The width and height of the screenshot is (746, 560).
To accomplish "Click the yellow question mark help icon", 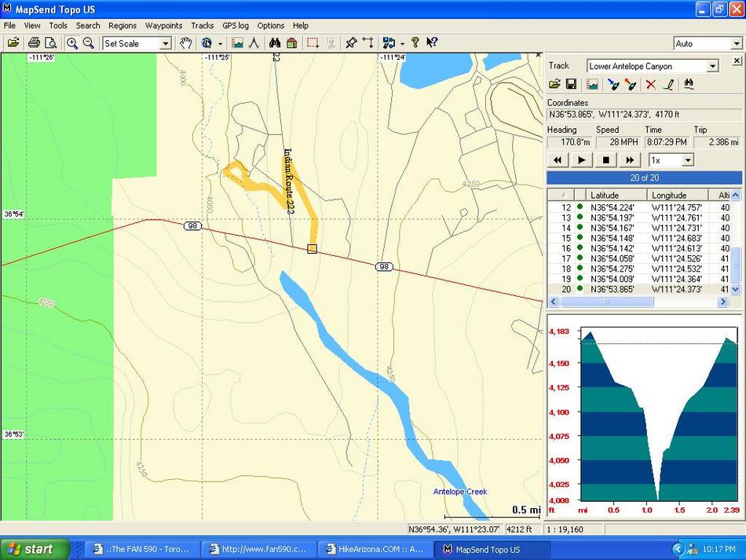I will [x=415, y=43].
